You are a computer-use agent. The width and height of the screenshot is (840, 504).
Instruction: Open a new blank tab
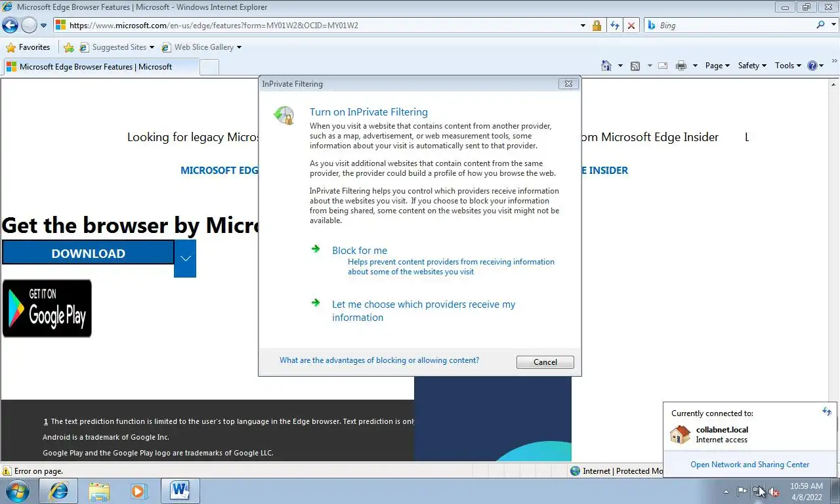(209, 67)
